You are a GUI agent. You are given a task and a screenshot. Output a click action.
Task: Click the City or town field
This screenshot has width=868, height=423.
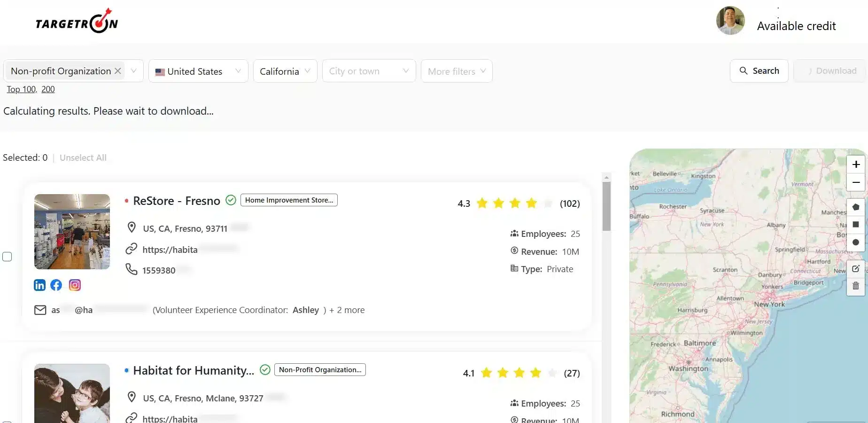pyautogui.click(x=368, y=71)
